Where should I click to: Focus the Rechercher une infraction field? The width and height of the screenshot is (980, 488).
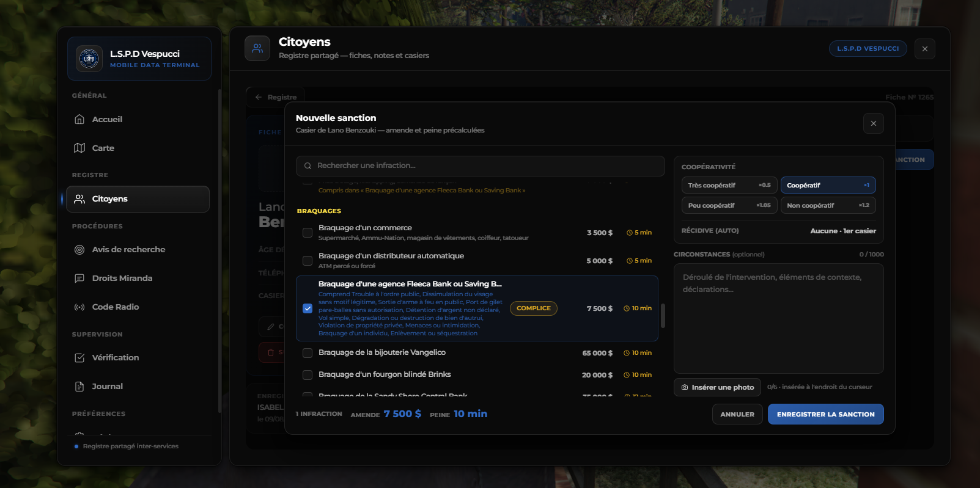click(x=481, y=166)
